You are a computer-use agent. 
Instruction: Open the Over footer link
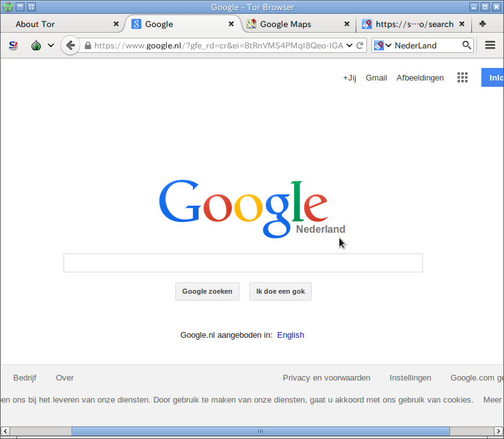[65, 378]
